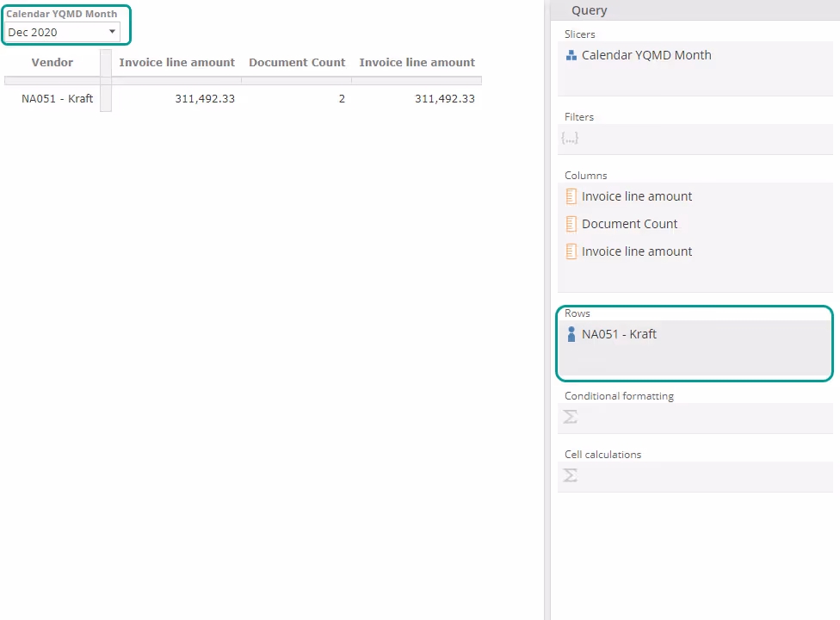The image size is (840, 620).
Task: Click the measure icon of the first Invoice line amount in Columns
Action: pos(571,196)
